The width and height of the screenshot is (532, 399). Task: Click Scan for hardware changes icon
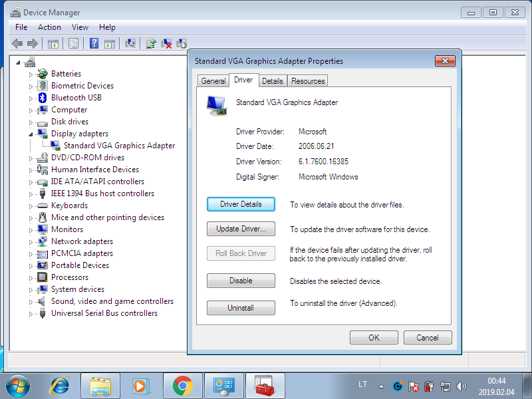[130, 43]
